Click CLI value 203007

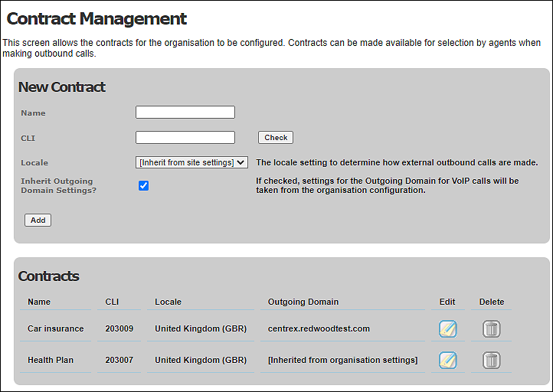click(119, 360)
